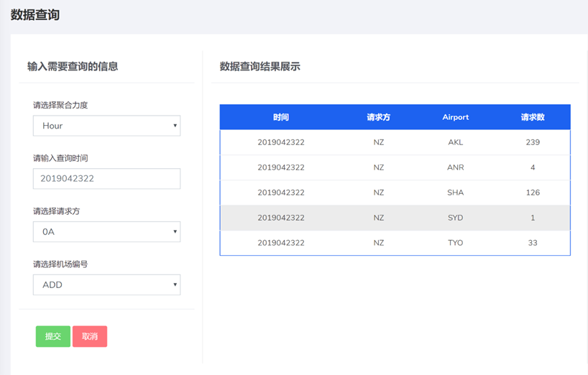Screen dimensions: 588x375
Task: Select the SHA airport cell
Action: click(x=456, y=193)
